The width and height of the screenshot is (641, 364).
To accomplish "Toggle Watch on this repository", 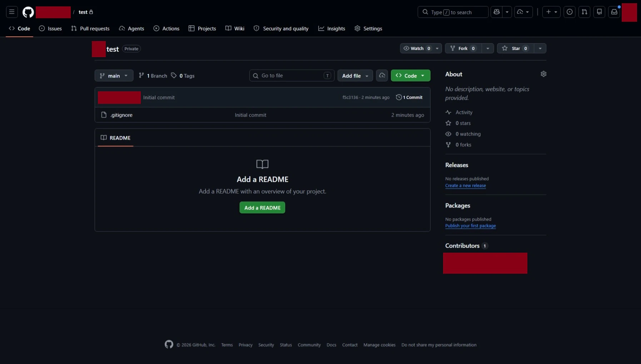I will pyautogui.click(x=417, y=48).
